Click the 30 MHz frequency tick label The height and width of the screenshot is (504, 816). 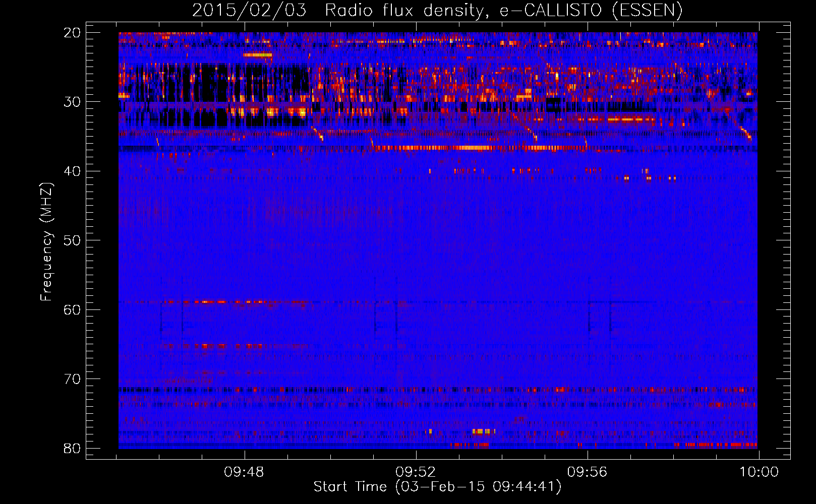coord(72,102)
